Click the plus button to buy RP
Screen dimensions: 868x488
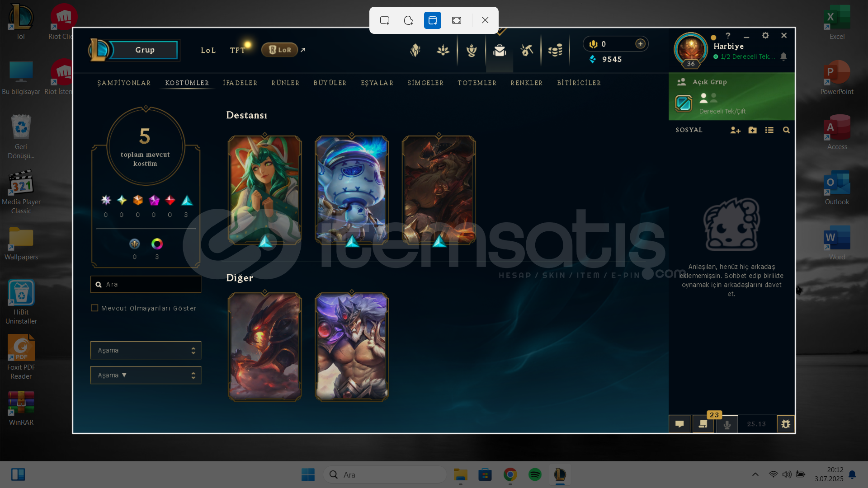pyautogui.click(x=640, y=44)
